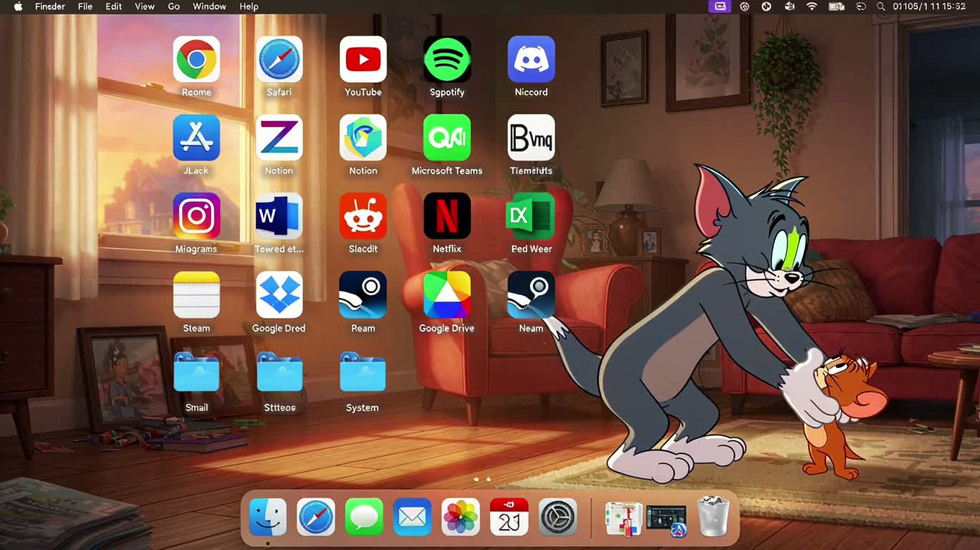Open the Window menu
Viewport: 980px width, 550px height.
tap(209, 6)
